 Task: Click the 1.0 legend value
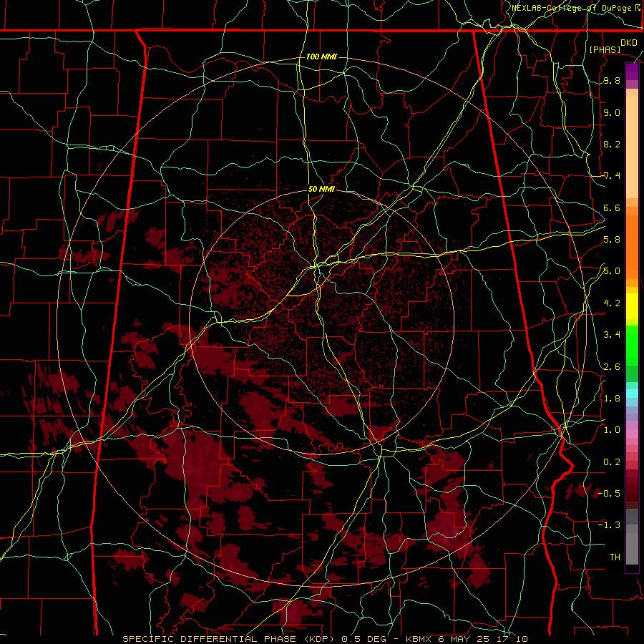tap(612, 430)
